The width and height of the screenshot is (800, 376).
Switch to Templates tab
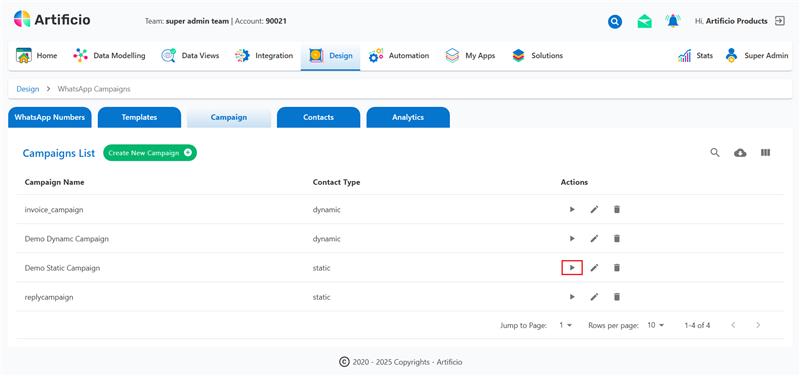pos(139,117)
